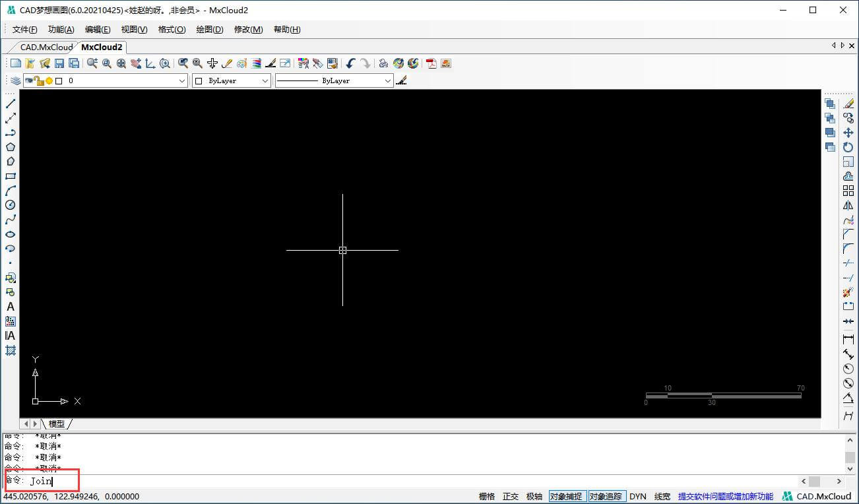
Task: Toggle 正交 ortho mode
Action: coord(511,497)
